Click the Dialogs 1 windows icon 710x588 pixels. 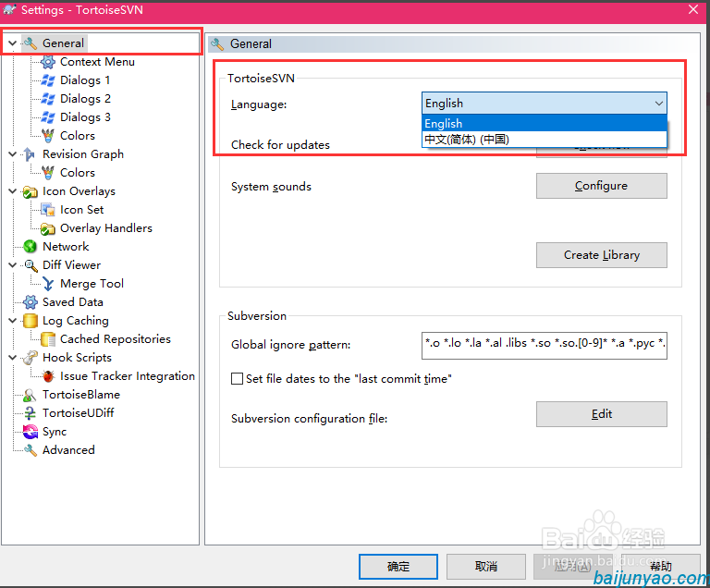click(x=48, y=80)
